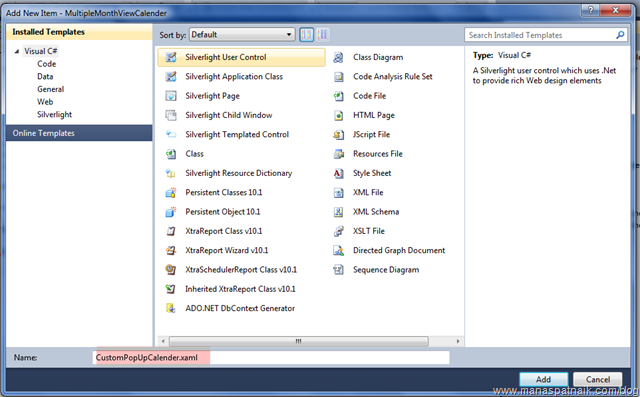Select the XtraSchedulerReport Class v10.1 icon
Image resolution: width=640 pixels, height=397 pixels.
point(171,270)
